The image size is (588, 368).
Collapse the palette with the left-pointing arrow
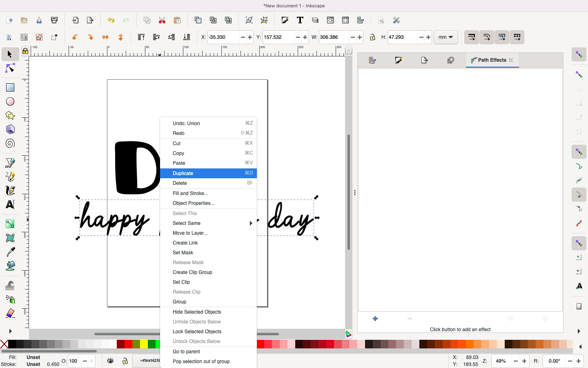(580, 347)
